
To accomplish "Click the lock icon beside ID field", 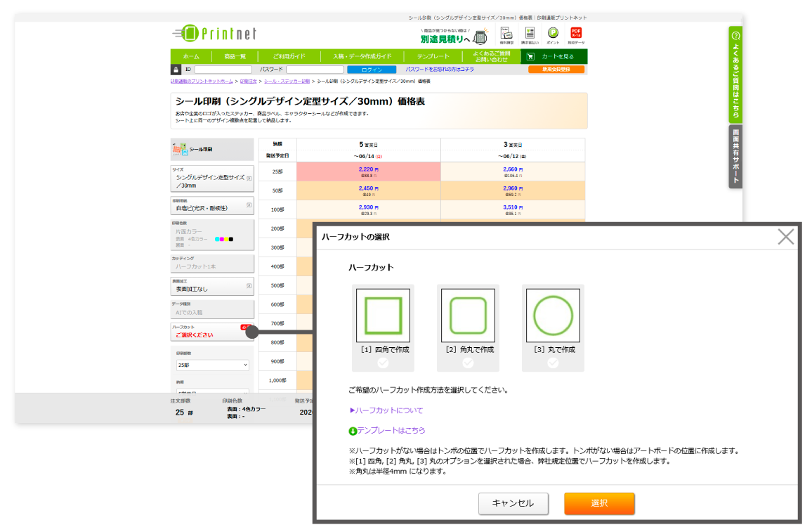I will pos(176,70).
